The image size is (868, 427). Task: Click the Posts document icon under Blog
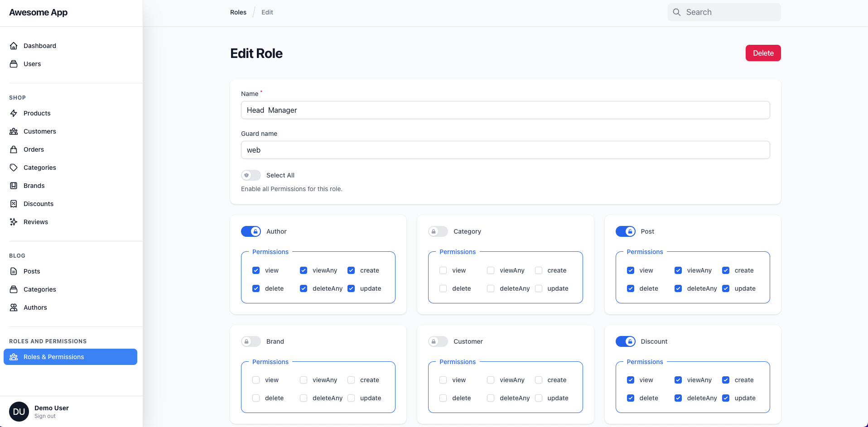14,271
